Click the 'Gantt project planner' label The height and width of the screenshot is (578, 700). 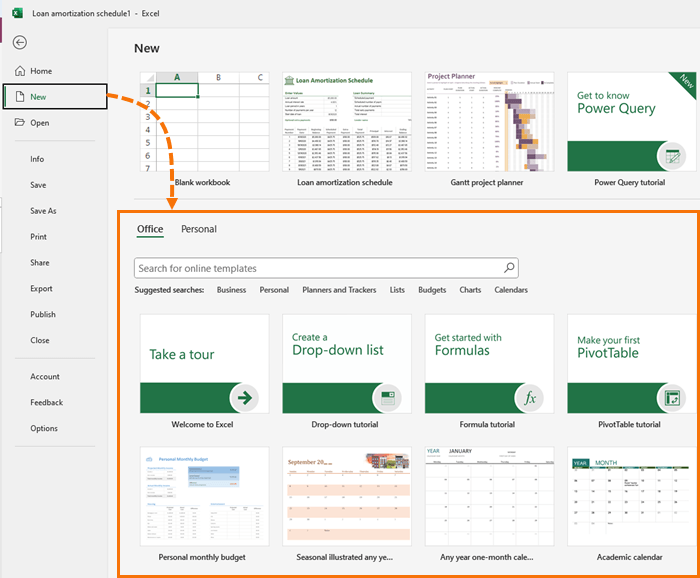(487, 182)
